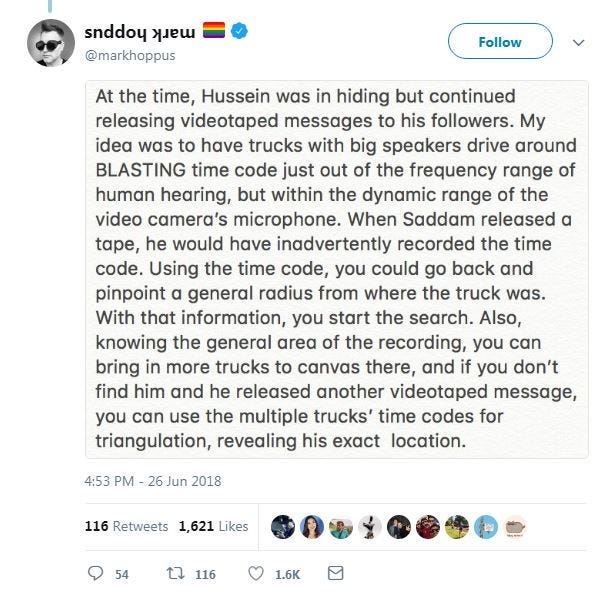Retweet using the arrows icon
Screen dimensions: 615x597
(176, 573)
